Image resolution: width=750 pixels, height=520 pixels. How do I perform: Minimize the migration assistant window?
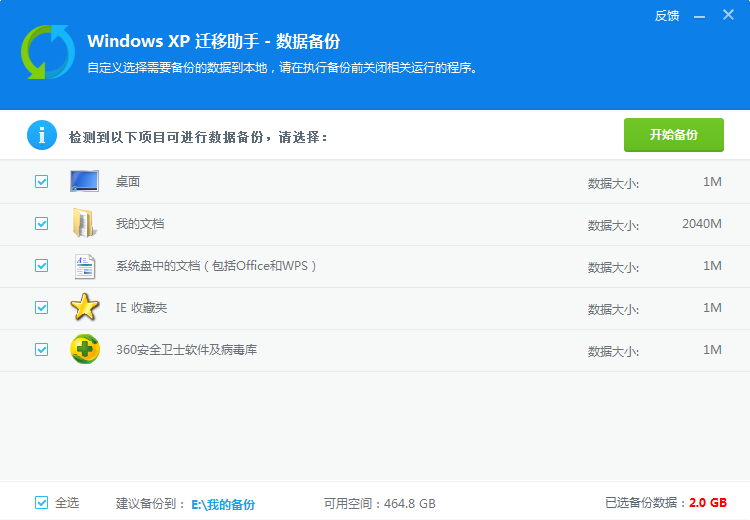coord(699,17)
